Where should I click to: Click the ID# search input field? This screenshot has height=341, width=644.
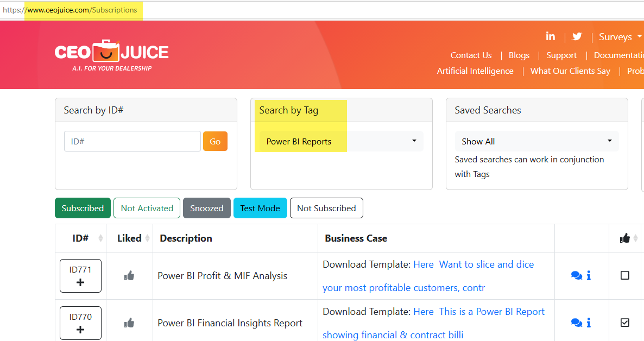tap(132, 141)
